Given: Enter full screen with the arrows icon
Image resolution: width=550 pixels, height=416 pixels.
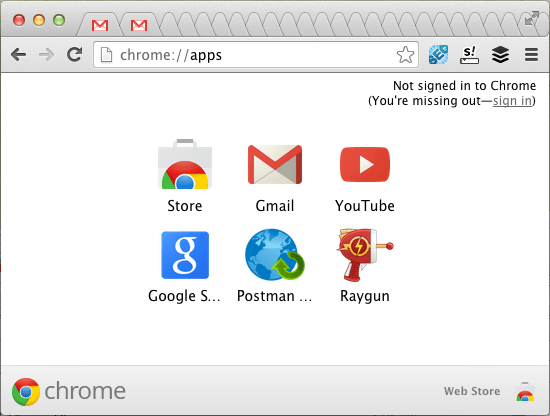Looking at the screenshot, I should pyautogui.click(x=532, y=18).
